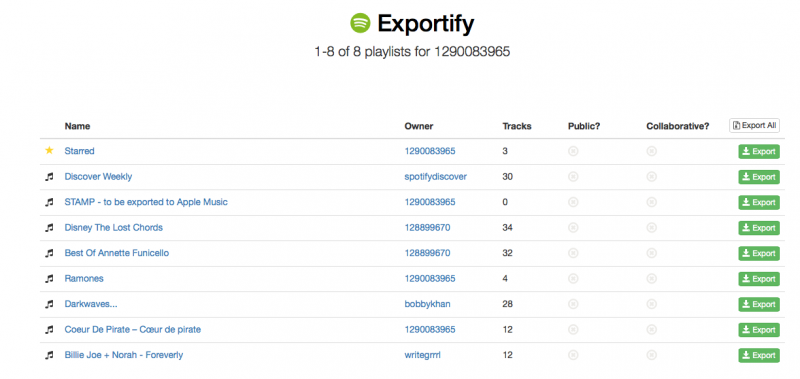Export Billie Joe + Norah - Foreverly playlist
Screen dimensions: 800x379
pyautogui.click(x=759, y=356)
